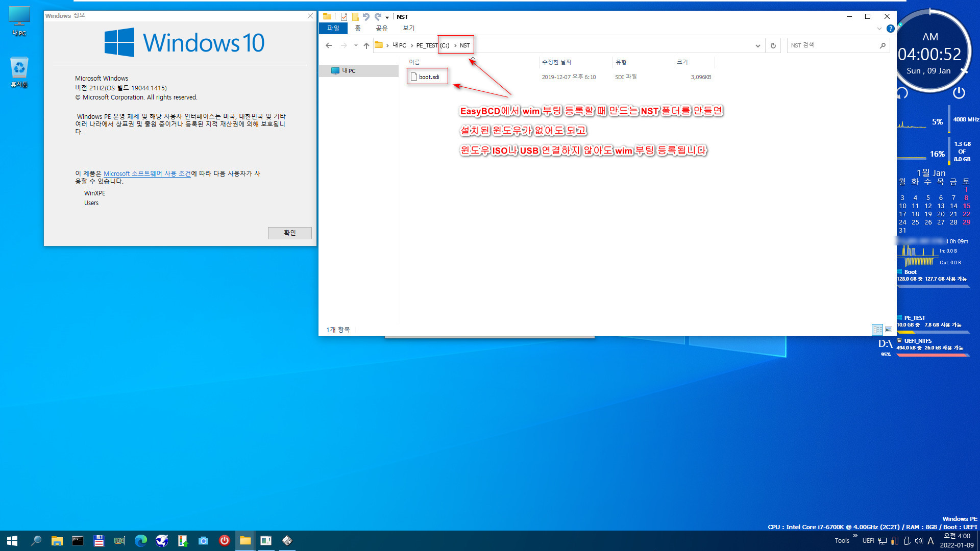Open the blue bird app on taskbar
This screenshot has height=551, width=980.
(162, 541)
